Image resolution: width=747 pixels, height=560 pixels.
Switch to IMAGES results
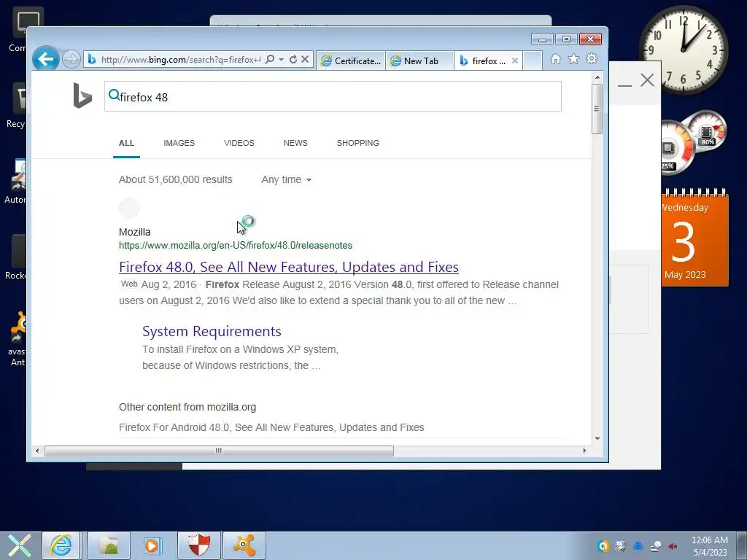(179, 143)
